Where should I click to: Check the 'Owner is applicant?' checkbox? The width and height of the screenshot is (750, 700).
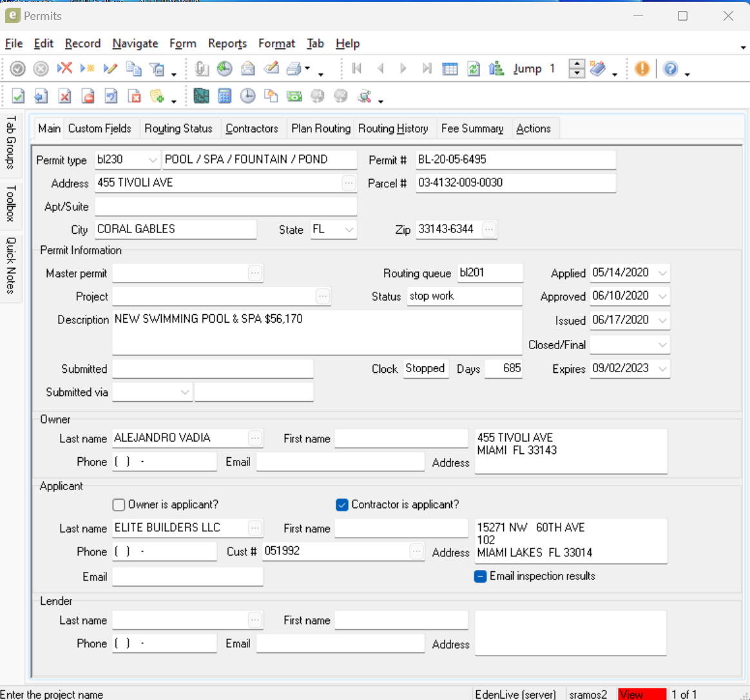(x=119, y=505)
